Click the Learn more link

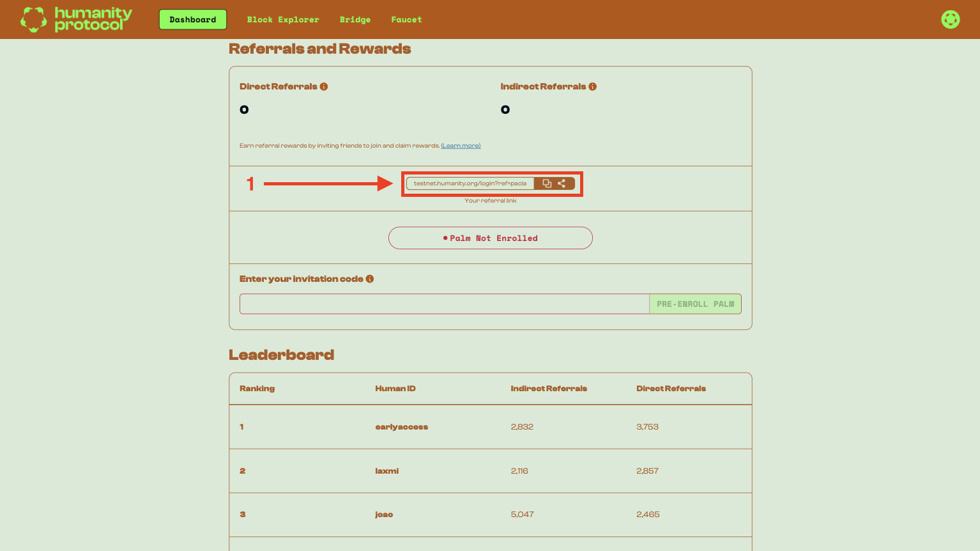click(x=461, y=146)
